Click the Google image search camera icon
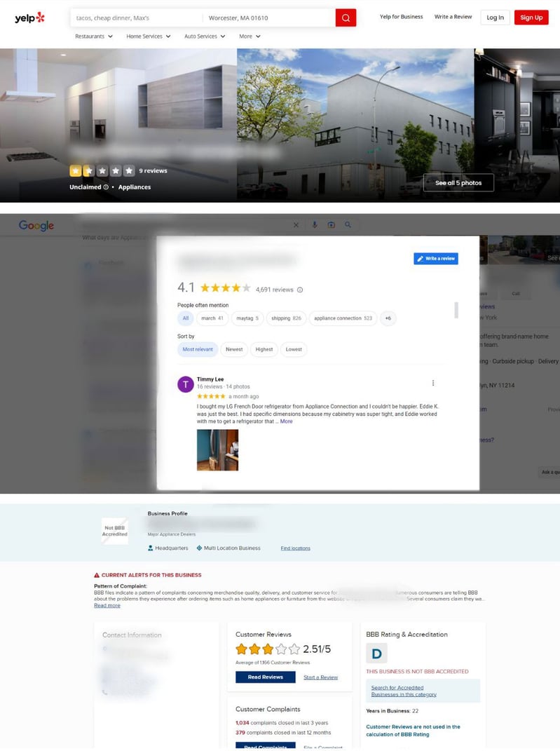Image resolution: width=560 pixels, height=751 pixels. pyautogui.click(x=332, y=224)
